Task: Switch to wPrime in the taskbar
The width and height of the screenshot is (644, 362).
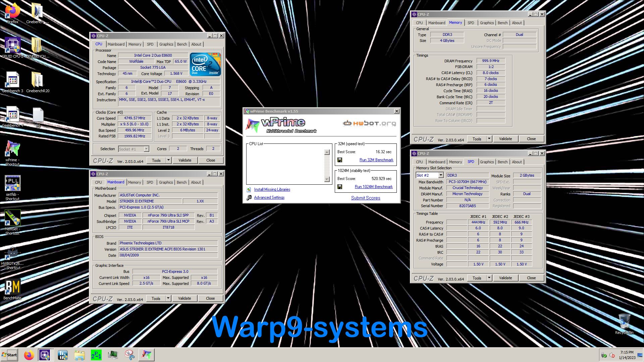Action: coord(147,355)
